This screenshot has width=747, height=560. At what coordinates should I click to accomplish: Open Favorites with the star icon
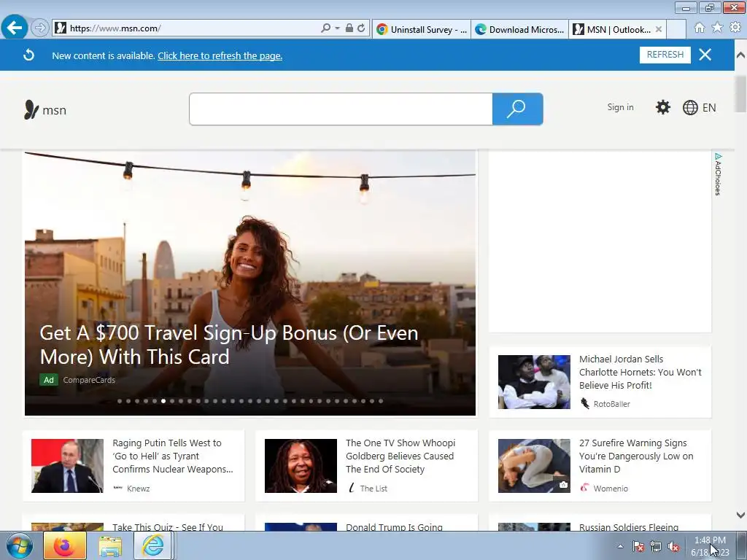point(717,28)
